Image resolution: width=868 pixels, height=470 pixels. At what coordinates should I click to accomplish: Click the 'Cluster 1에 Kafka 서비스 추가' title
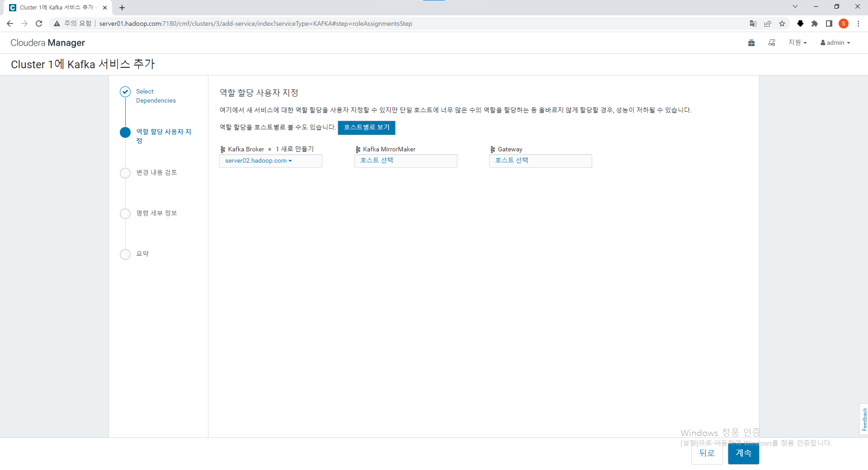click(83, 64)
